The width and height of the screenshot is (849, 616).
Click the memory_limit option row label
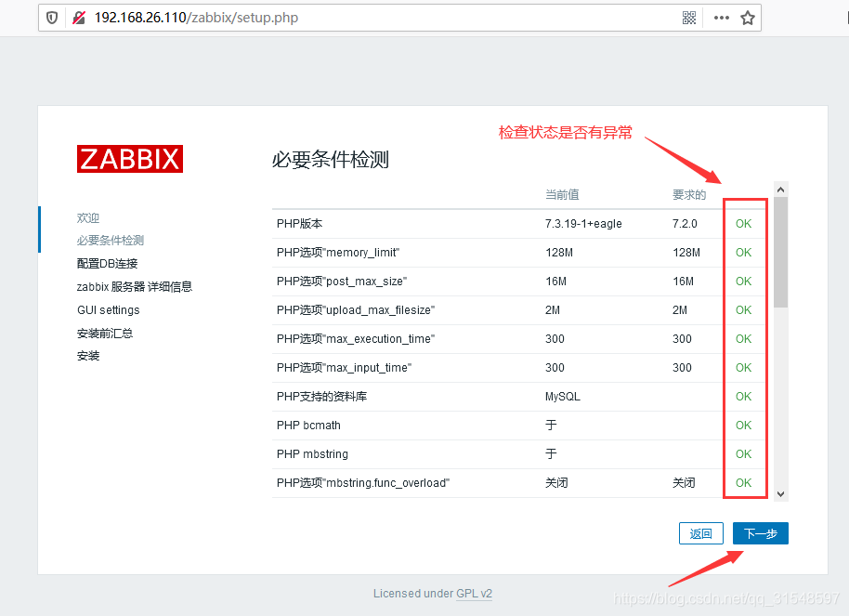click(338, 253)
